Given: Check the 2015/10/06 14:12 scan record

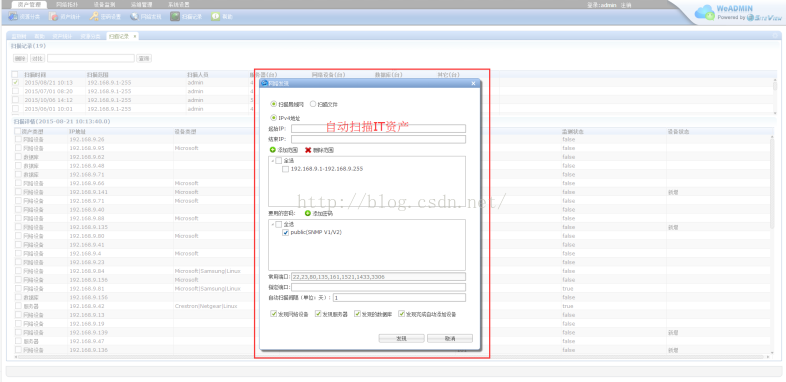Looking at the screenshot, I should point(16,100).
